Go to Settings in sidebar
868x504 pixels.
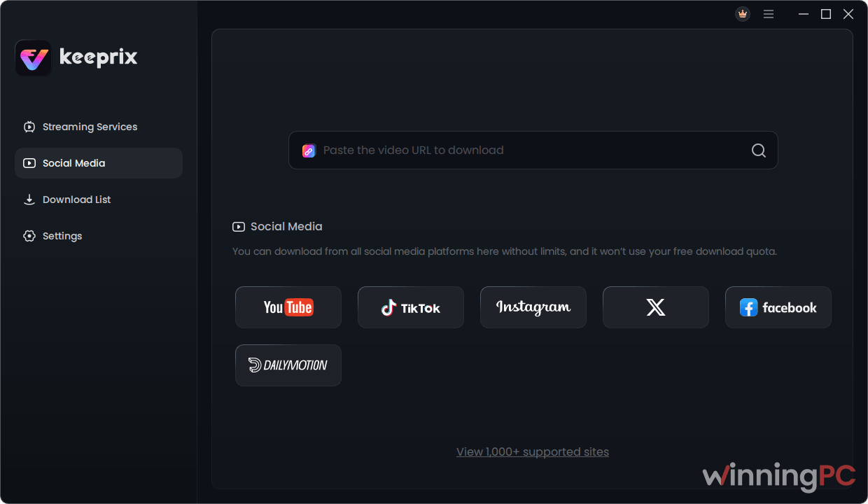(x=99, y=236)
